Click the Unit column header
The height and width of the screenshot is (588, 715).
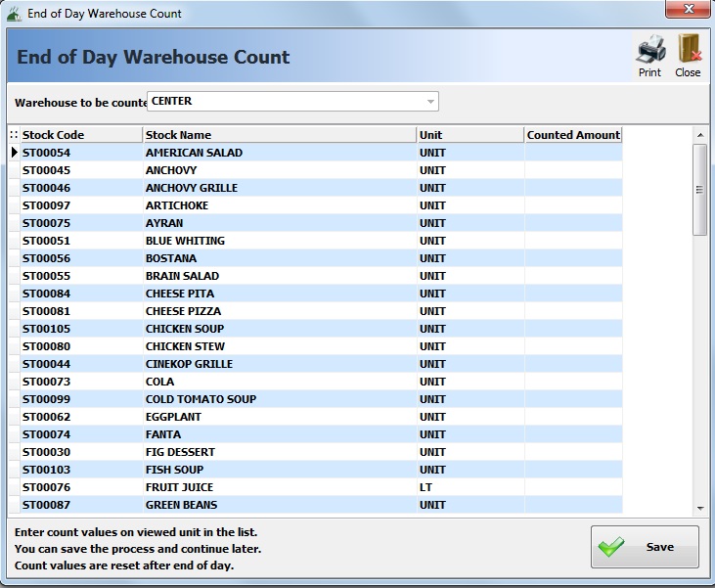pyautogui.click(x=470, y=135)
